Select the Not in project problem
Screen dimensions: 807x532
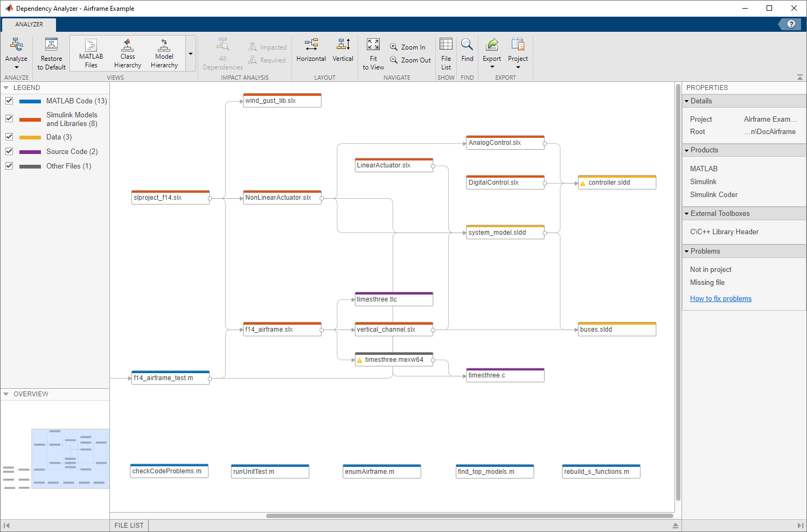point(711,270)
